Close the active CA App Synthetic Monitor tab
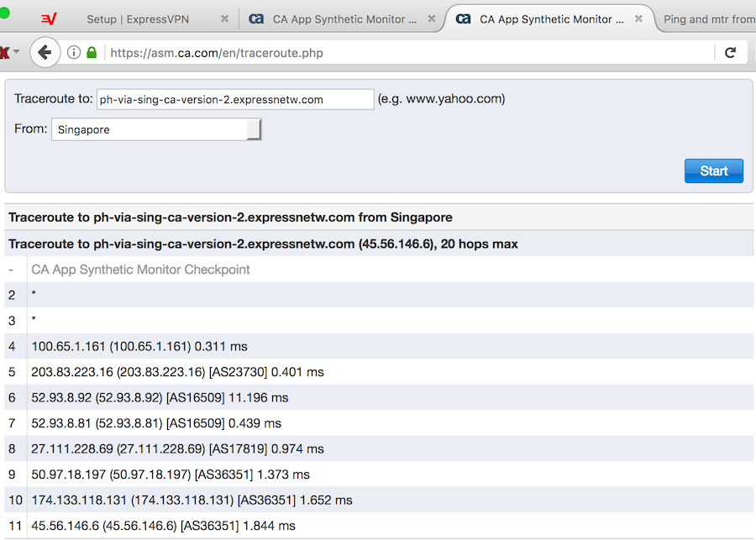The width and height of the screenshot is (756, 540). click(638, 18)
